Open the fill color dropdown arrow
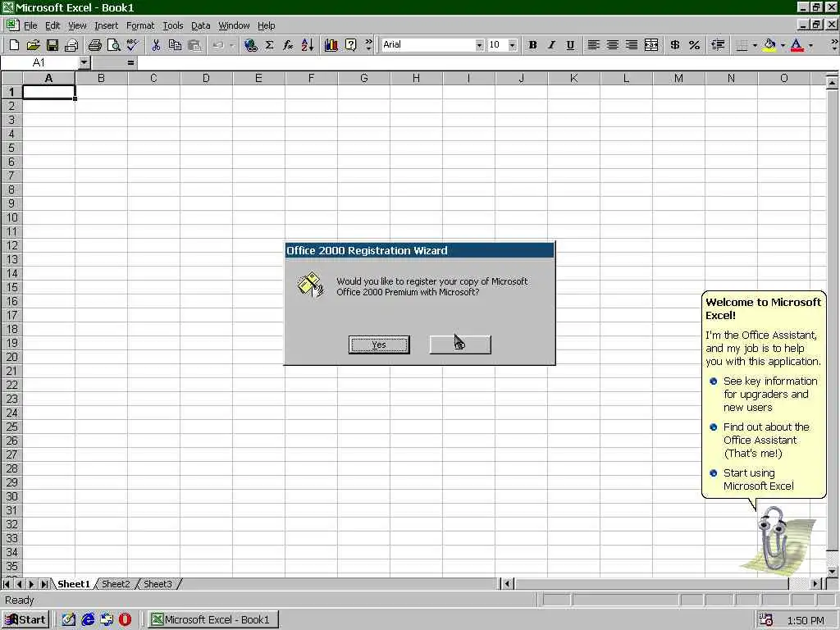The image size is (840, 630). [x=783, y=46]
